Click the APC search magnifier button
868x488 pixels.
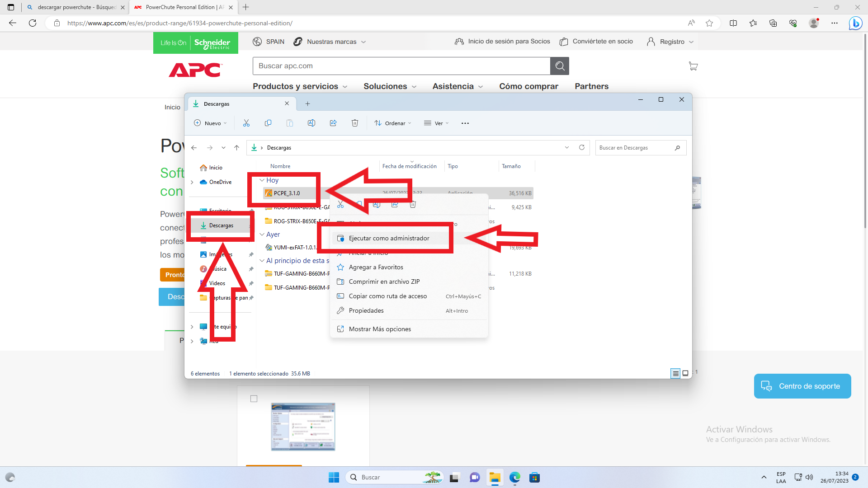point(560,66)
